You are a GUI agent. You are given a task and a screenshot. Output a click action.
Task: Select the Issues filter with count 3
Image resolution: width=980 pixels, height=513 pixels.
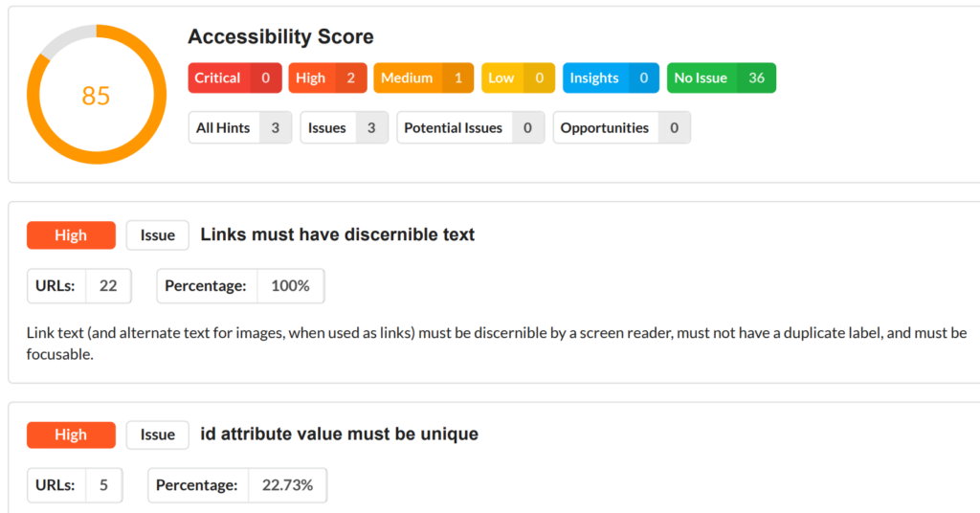tap(345, 127)
